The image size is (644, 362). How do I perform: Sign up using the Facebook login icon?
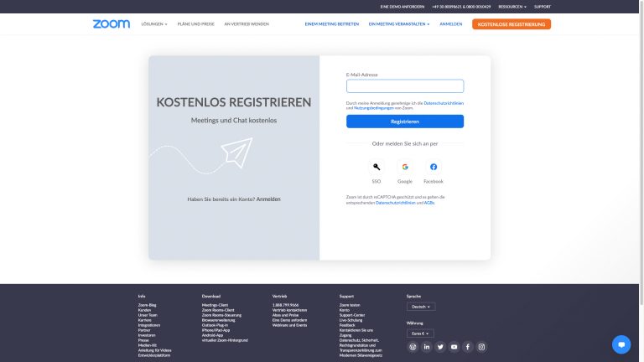pos(434,167)
